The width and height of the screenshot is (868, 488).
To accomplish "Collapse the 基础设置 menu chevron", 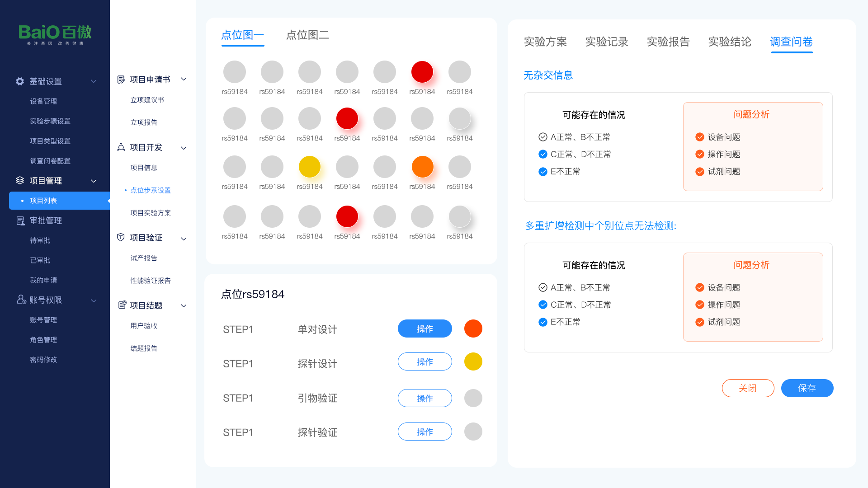I will (94, 81).
